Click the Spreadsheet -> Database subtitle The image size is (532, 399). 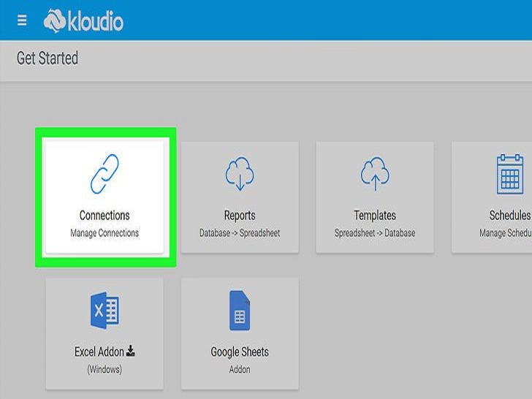click(x=375, y=233)
